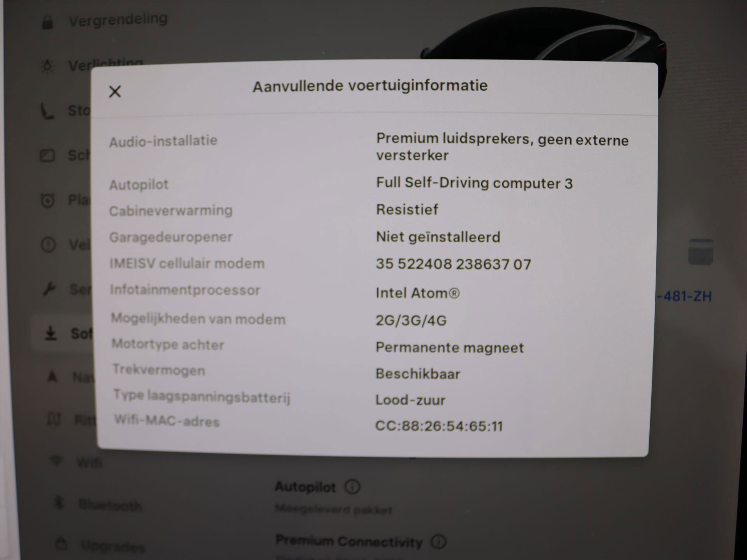Click the Aanvullende voertuiginformatie title
Image resolution: width=747 pixels, height=560 pixels.
(x=370, y=86)
